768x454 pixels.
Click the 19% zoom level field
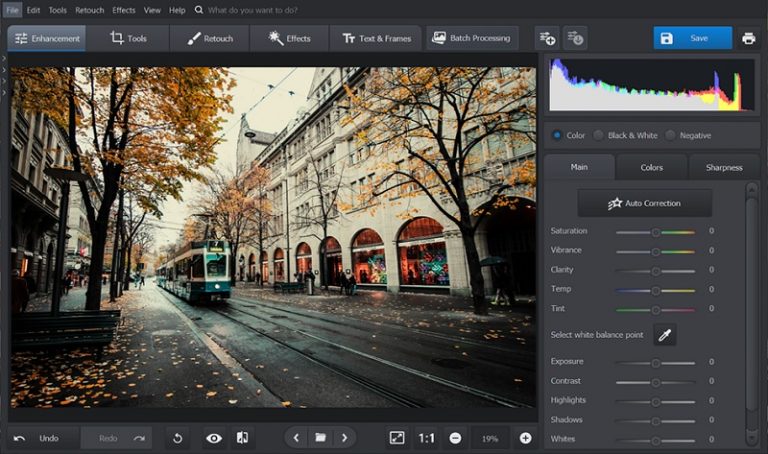(x=490, y=438)
